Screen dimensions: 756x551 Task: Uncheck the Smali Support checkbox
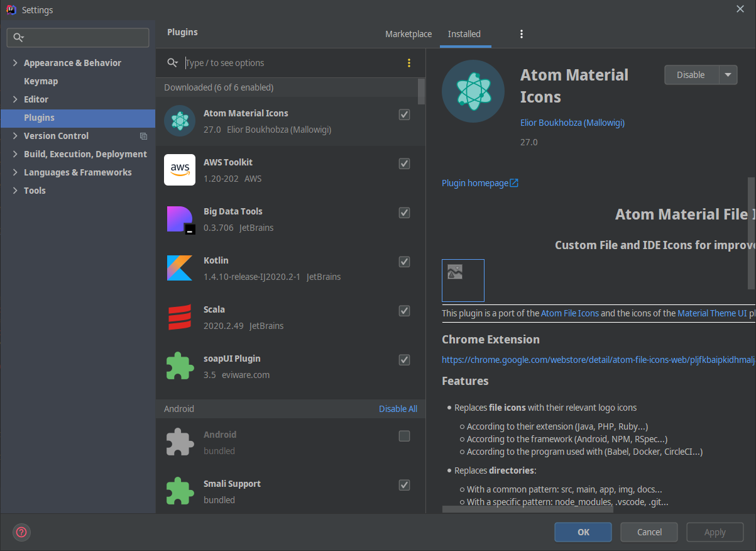click(405, 485)
